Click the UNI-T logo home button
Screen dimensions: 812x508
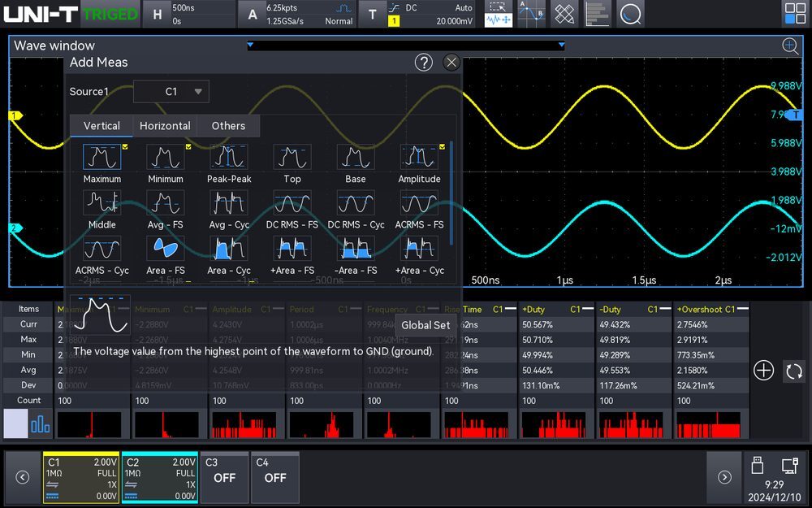click(x=41, y=14)
